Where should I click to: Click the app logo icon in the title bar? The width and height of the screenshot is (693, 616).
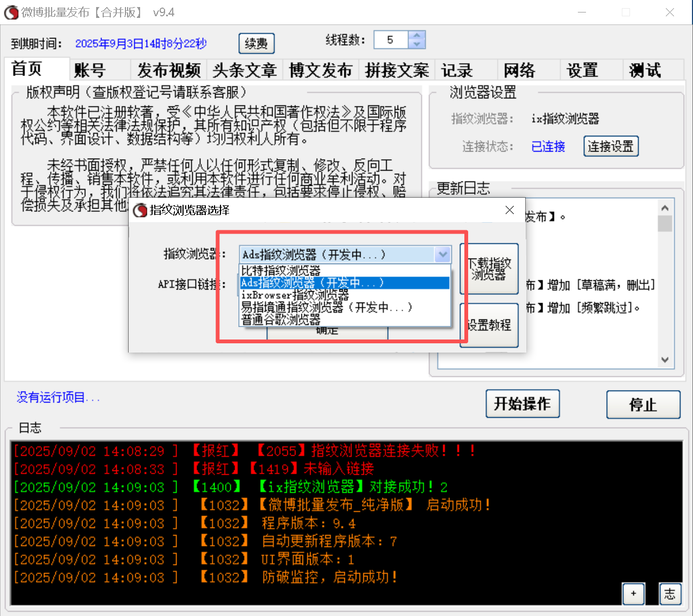[11, 12]
